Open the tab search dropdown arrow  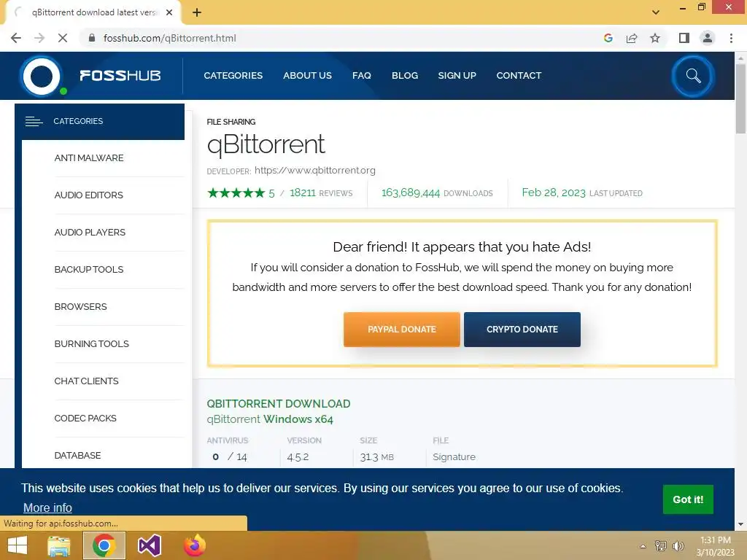pos(656,12)
